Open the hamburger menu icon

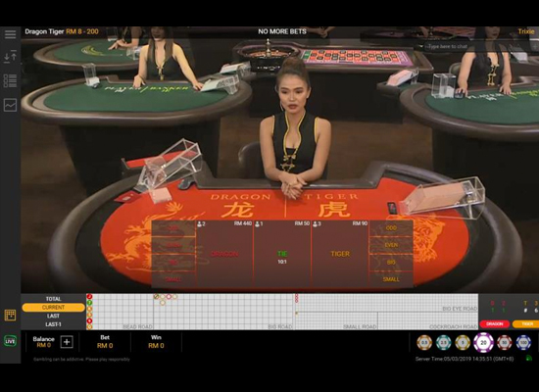point(11,34)
